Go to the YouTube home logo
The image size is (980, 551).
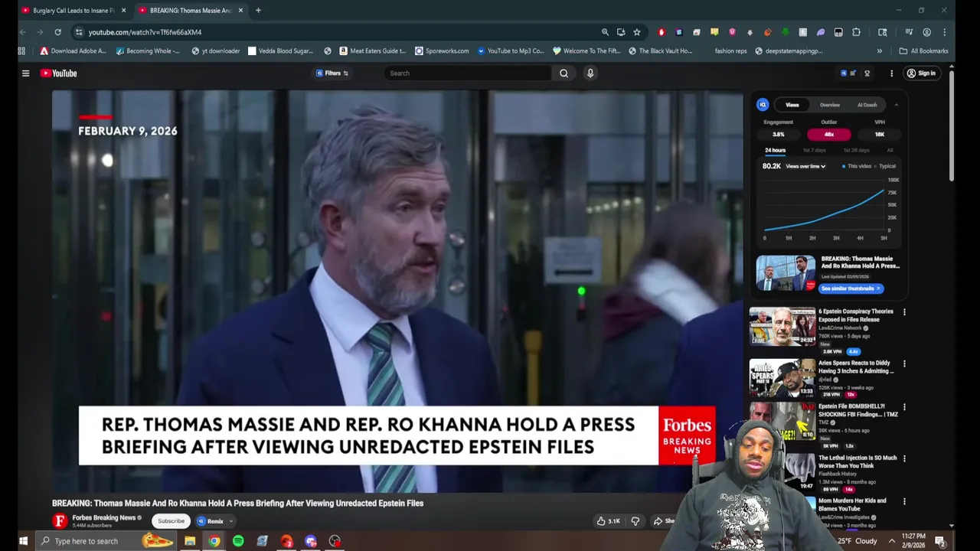(59, 73)
